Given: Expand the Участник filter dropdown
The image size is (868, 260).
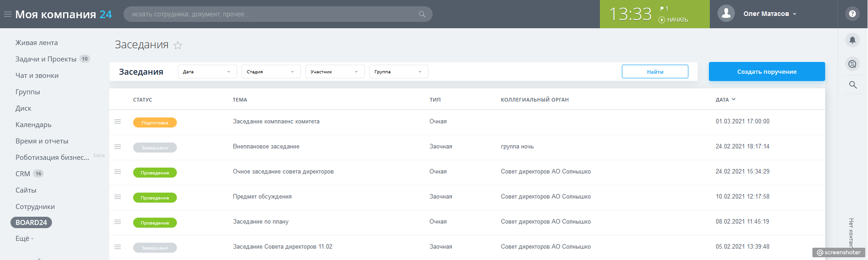Looking at the screenshot, I should click(x=335, y=72).
